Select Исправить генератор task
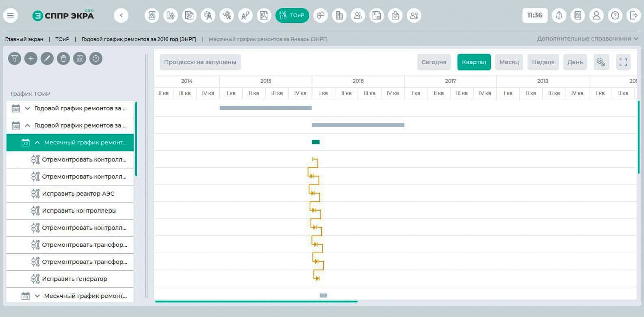This screenshot has width=644, height=317. 70,279
